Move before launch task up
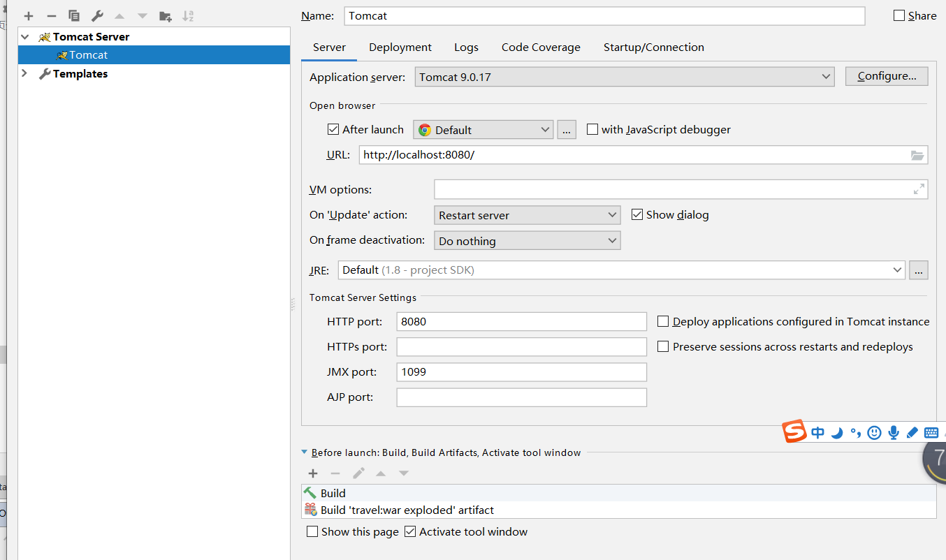 (x=381, y=473)
